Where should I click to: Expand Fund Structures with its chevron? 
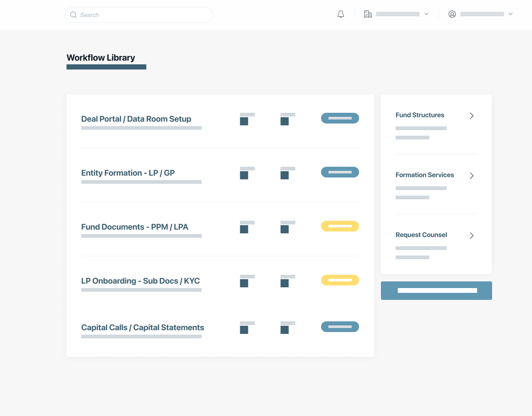click(x=471, y=116)
